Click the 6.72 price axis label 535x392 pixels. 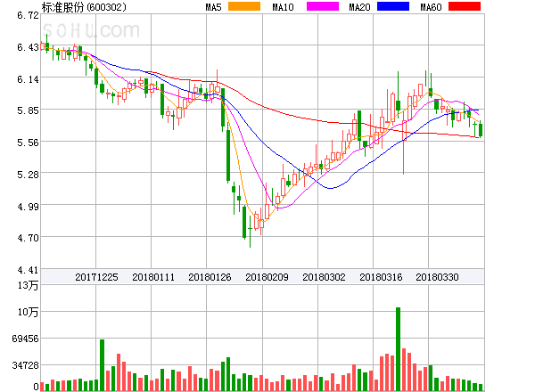28,15
